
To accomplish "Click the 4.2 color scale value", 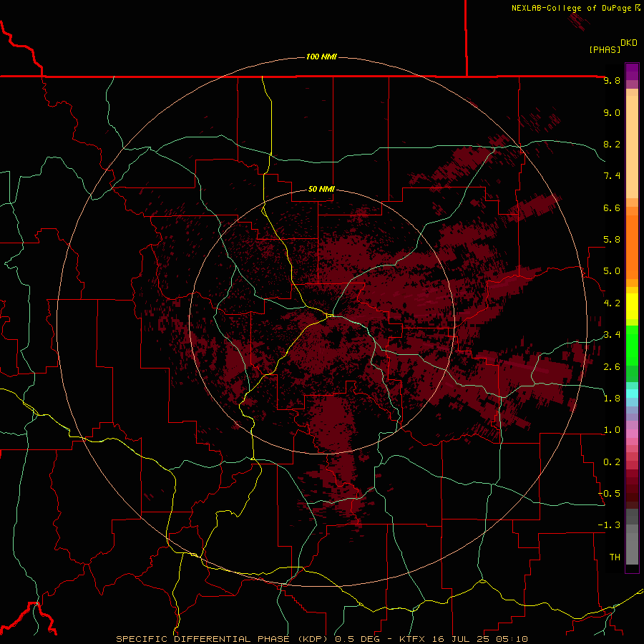I will click(x=612, y=303).
